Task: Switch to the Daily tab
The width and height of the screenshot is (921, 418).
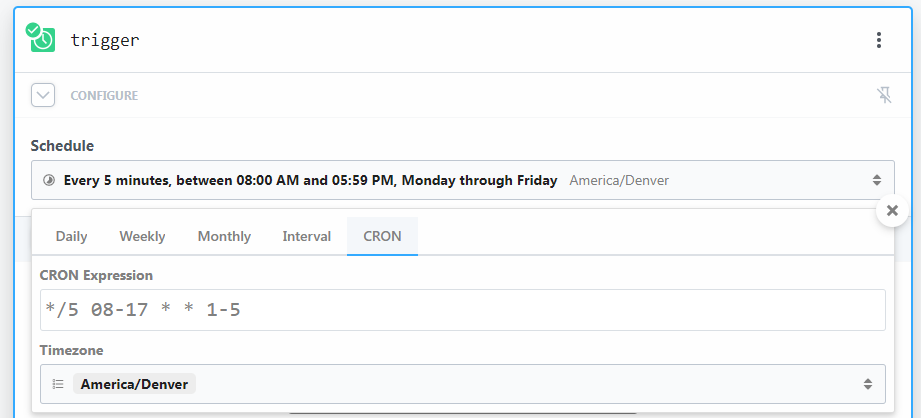Action: coord(72,236)
